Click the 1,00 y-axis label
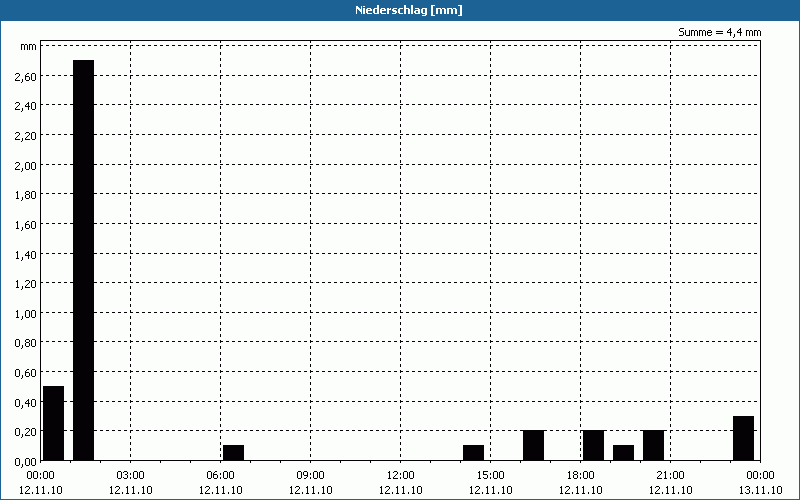The width and height of the screenshot is (800, 500). click(x=26, y=313)
